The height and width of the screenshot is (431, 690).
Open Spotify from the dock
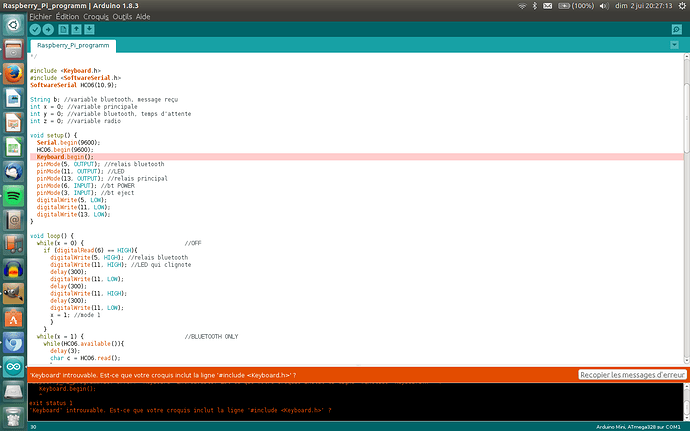coord(13,196)
